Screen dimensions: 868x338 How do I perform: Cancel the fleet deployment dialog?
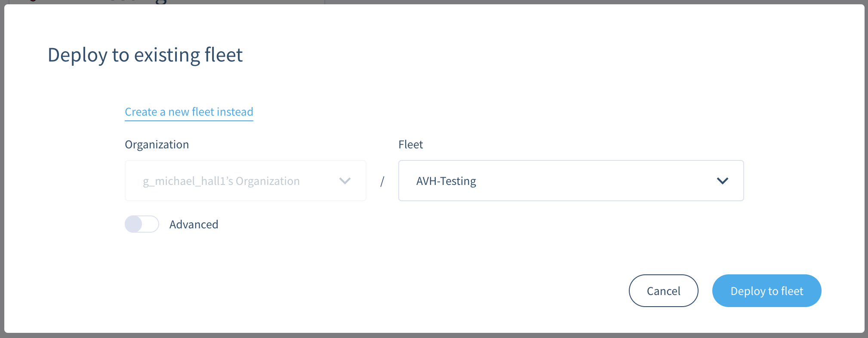point(663,291)
